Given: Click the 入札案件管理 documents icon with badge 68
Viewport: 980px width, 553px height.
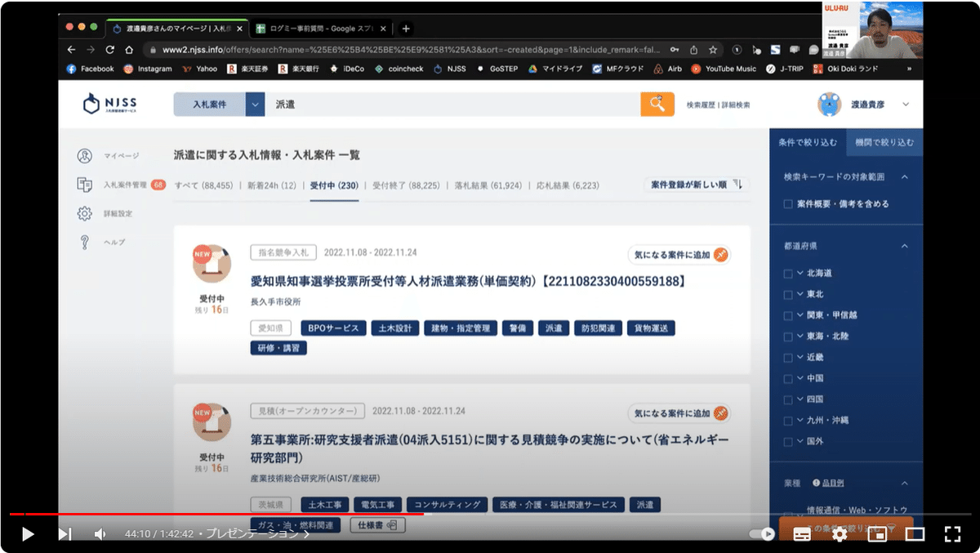Looking at the screenshot, I should (83, 185).
